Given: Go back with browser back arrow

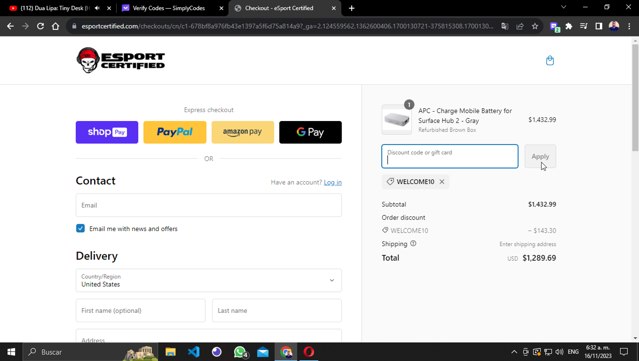Looking at the screenshot, I should pos(10,26).
